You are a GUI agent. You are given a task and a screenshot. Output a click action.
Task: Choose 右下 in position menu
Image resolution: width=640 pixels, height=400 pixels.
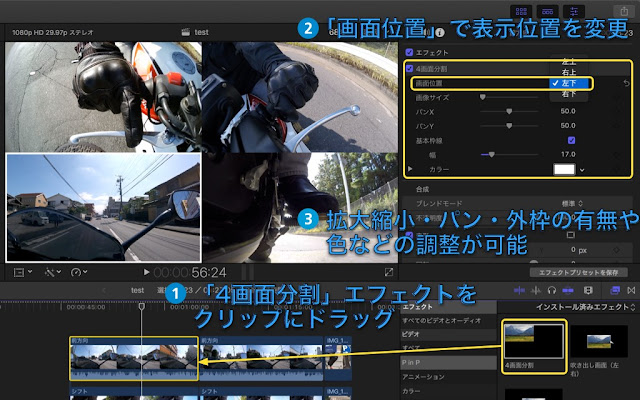[x=569, y=94]
